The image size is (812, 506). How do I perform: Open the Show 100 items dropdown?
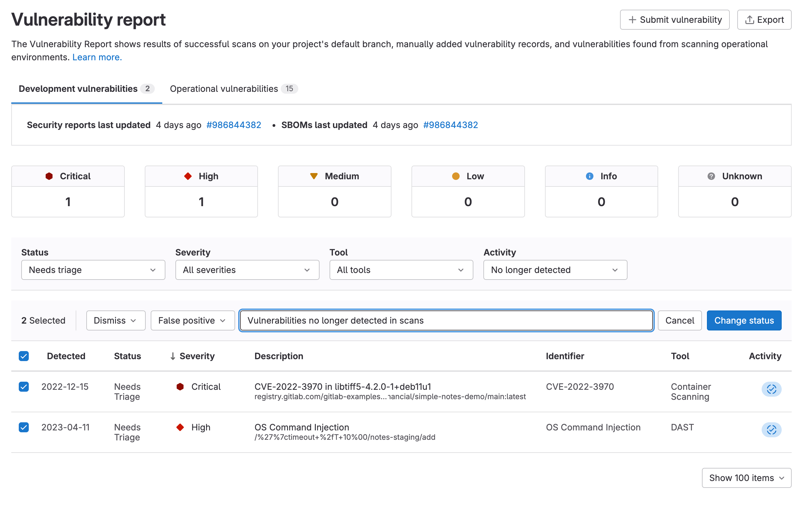click(746, 478)
